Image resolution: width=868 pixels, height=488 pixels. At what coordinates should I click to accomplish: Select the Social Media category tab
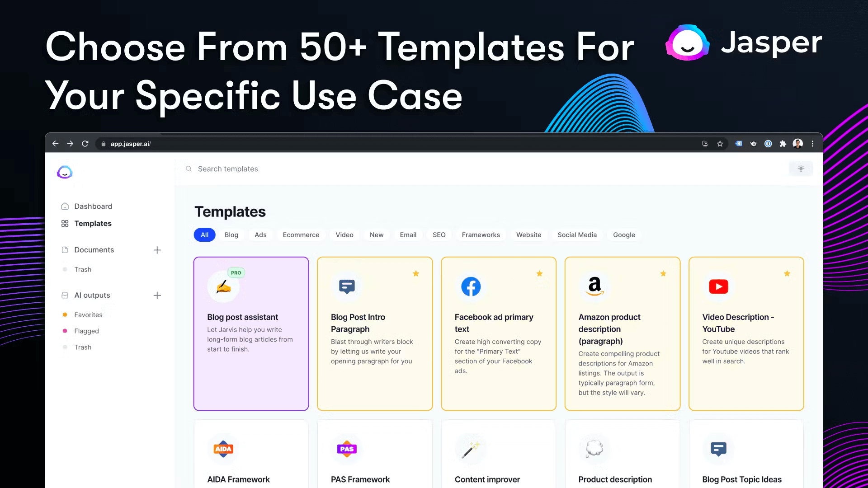coord(577,234)
